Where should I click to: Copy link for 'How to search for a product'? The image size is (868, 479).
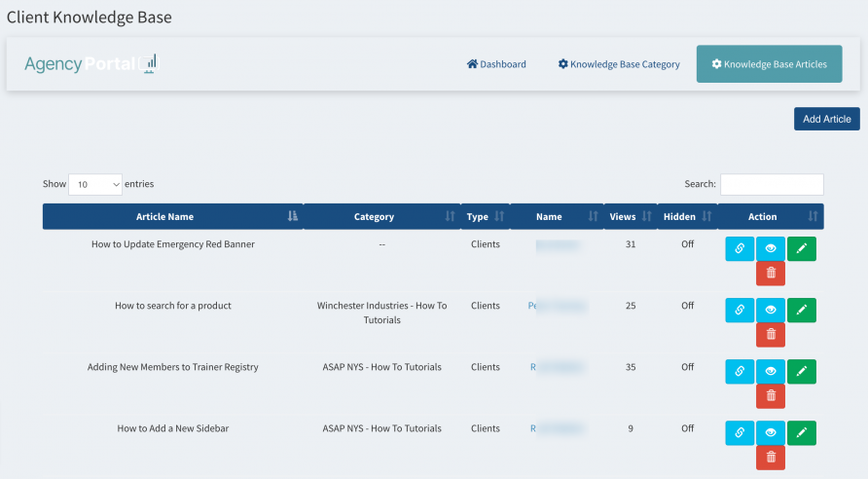[740, 311]
